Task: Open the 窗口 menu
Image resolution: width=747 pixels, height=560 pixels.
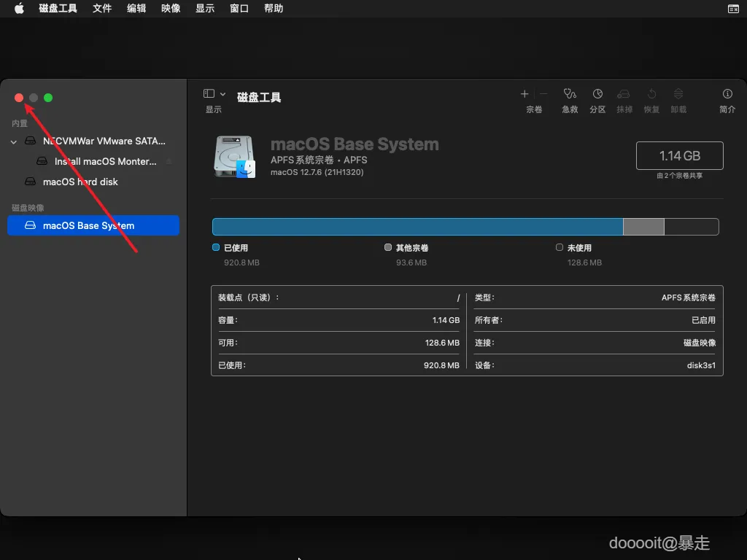Action: (239, 8)
